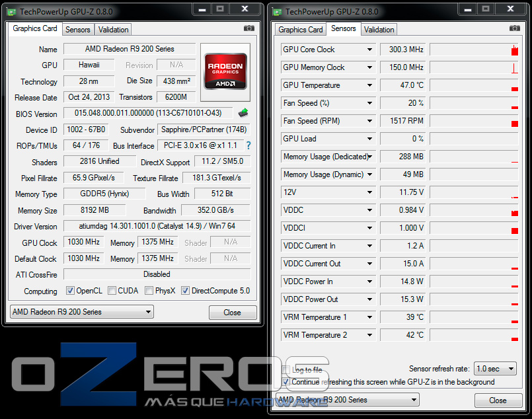Open the VDDC Power In dropdown
Screen dimensions: 532x419
(x=369, y=282)
